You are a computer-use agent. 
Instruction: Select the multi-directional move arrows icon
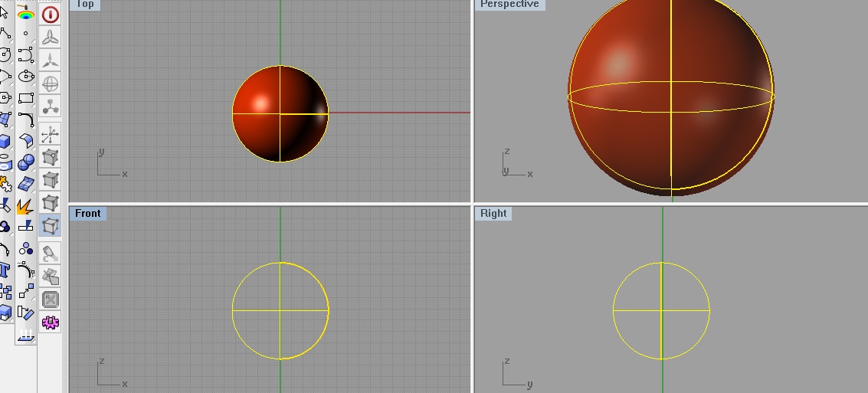click(x=51, y=135)
